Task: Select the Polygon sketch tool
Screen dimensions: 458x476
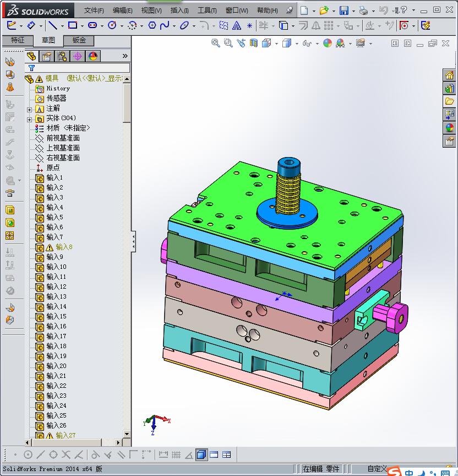Action: pyautogui.click(x=152, y=25)
